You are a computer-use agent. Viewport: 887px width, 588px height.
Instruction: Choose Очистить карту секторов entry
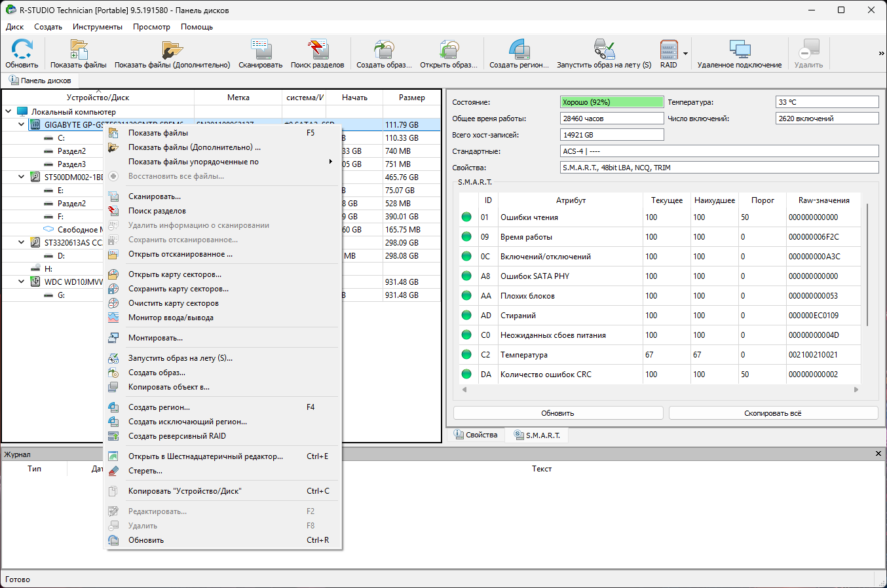coord(223,303)
